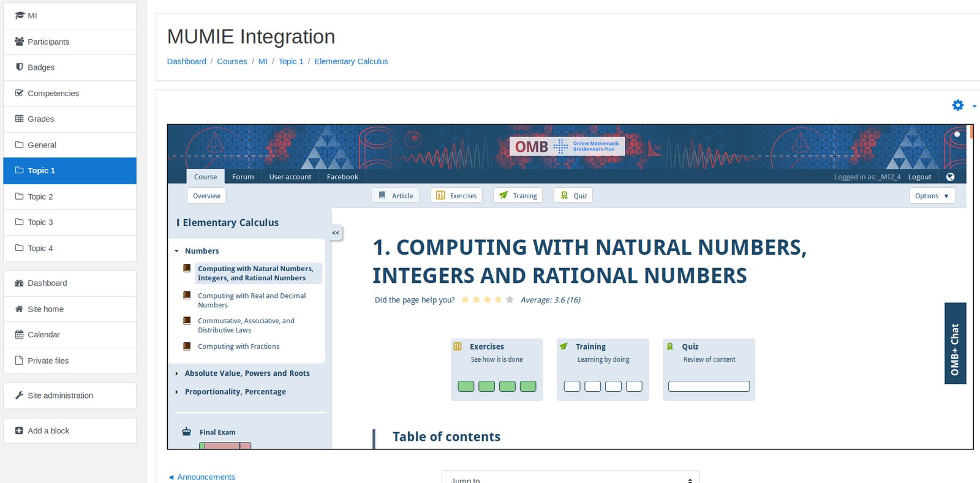Open the Options dropdown

pyautogui.click(x=932, y=196)
